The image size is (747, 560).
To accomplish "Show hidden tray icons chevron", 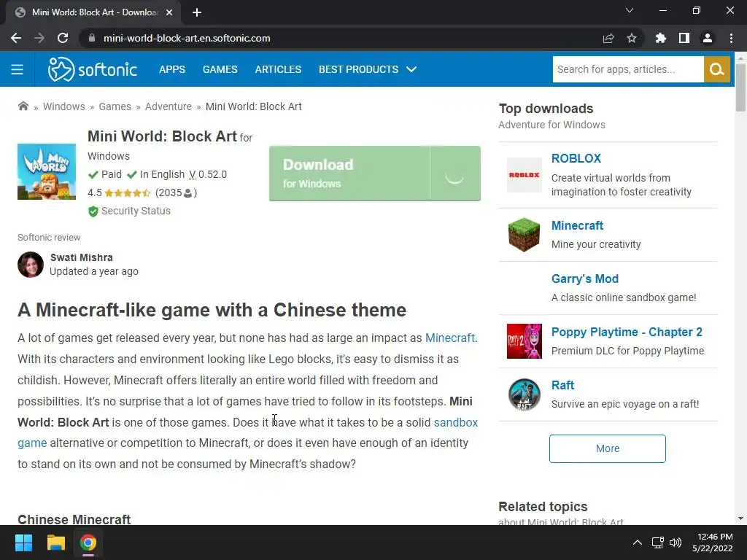I will [x=637, y=542].
